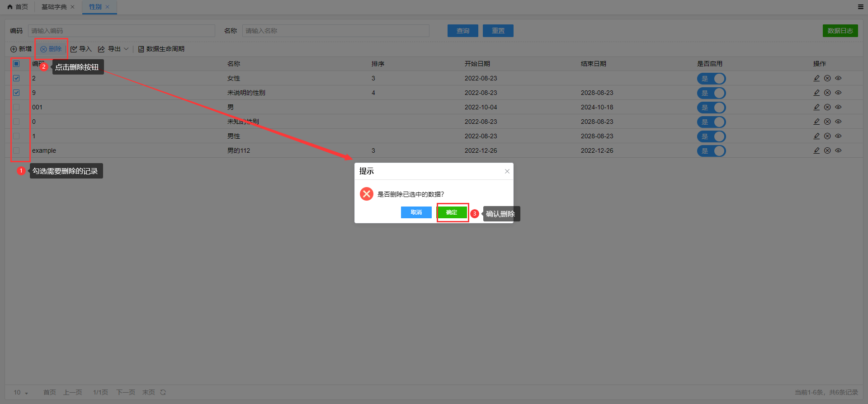Image resolution: width=868 pixels, height=404 pixels.
Task: Open the page size dropdown showing 10
Action: [x=21, y=392]
